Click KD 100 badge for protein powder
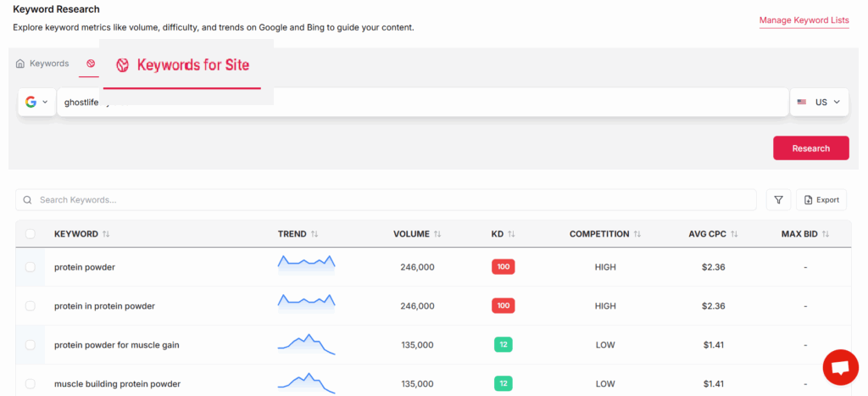This screenshot has height=396, width=868. (504, 267)
